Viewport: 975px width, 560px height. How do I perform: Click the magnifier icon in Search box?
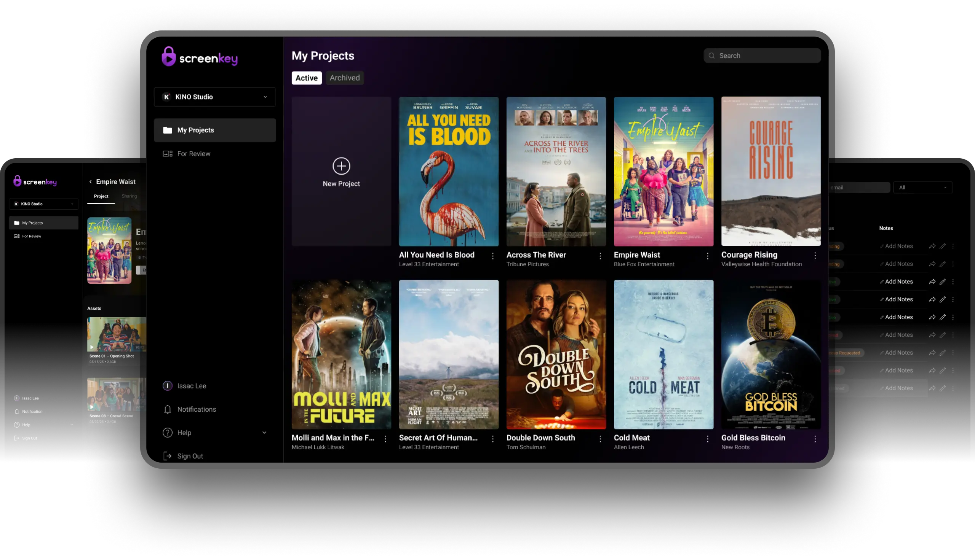tap(711, 56)
